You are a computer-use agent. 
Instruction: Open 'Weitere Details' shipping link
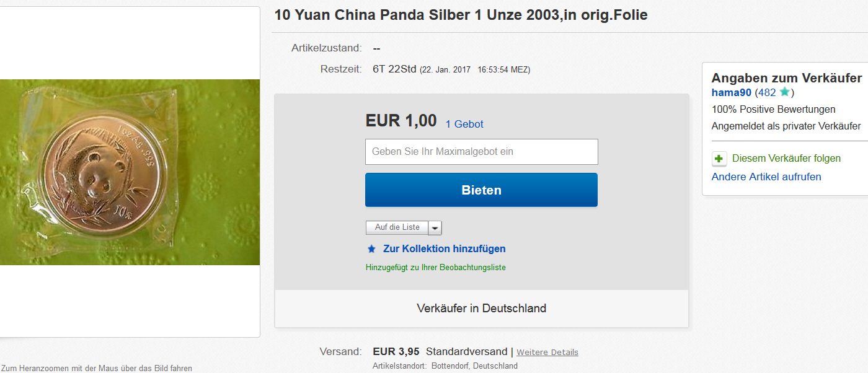547,352
